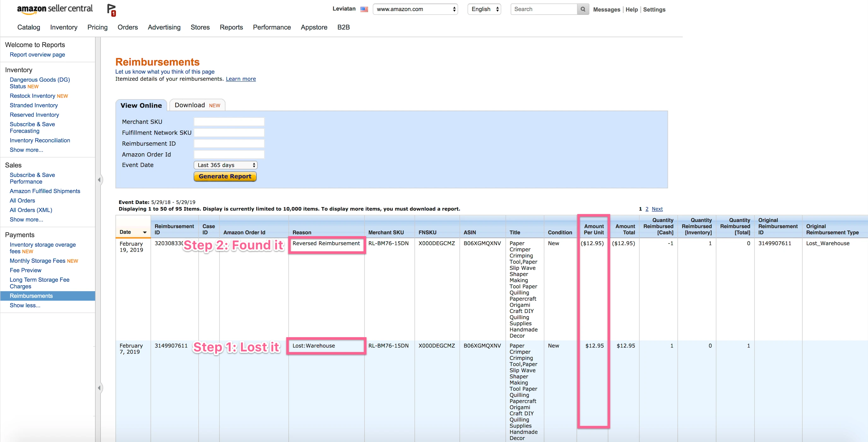The image size is (868, 442).
Task: Click the Date column sort arrow
Action: pos(145,232)
